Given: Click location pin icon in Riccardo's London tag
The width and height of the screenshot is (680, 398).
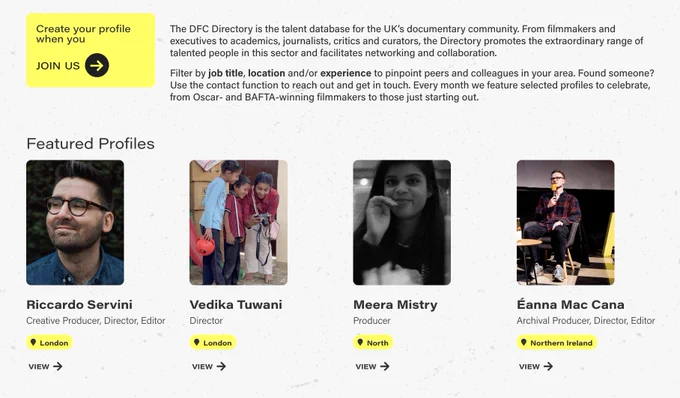Looking at the screenshot, I should click(33, 343).
